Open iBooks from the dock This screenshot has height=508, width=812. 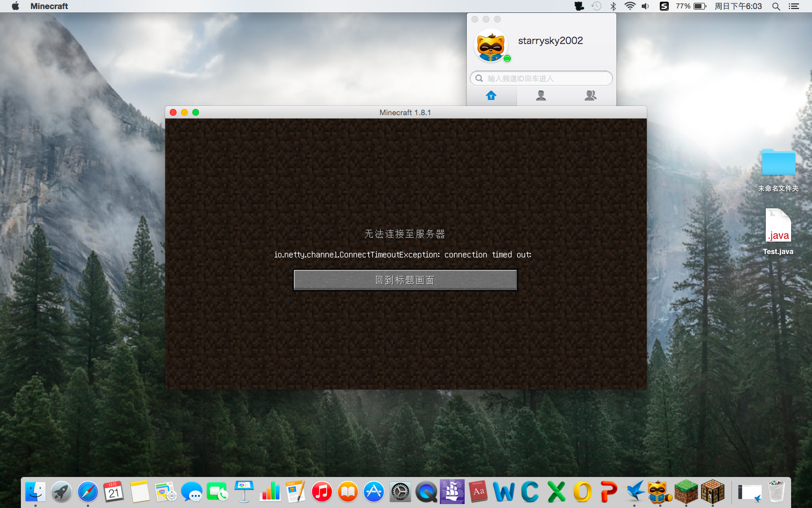point(348,492)
